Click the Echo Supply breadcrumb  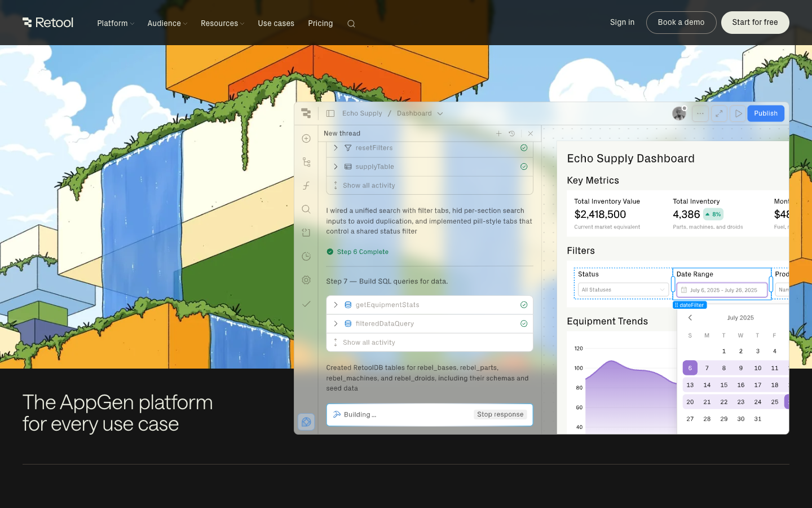point(362,113)
